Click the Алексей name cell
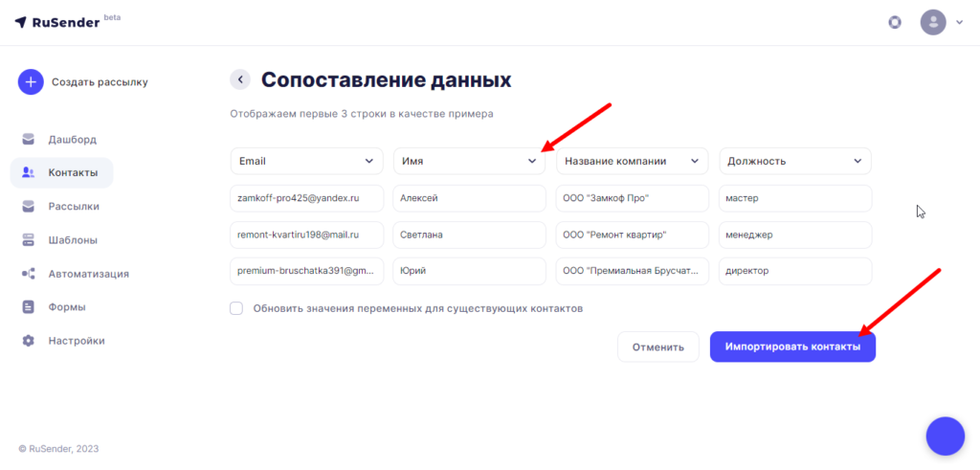 point(469,199)
